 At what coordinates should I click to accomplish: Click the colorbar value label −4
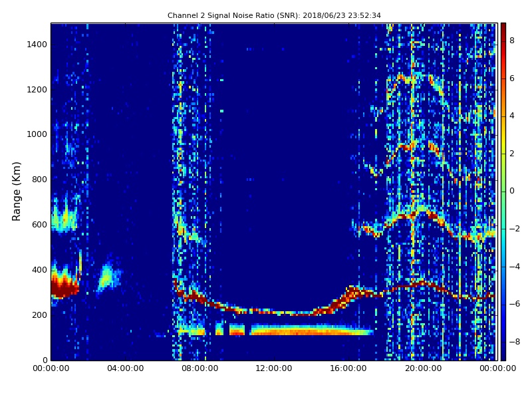point(515,267)
